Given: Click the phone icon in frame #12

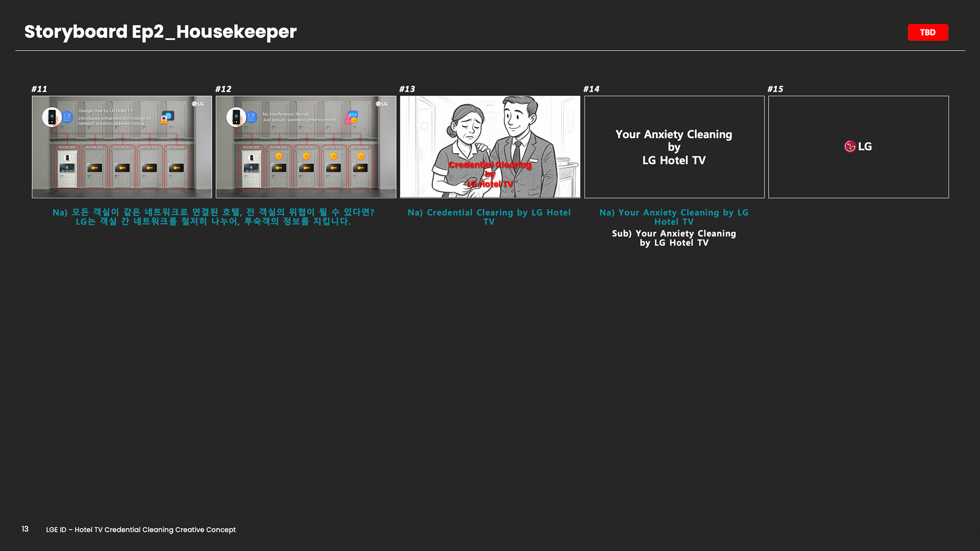Looking at the screenshot, I should pyautogui.click(x=236, y=117).
